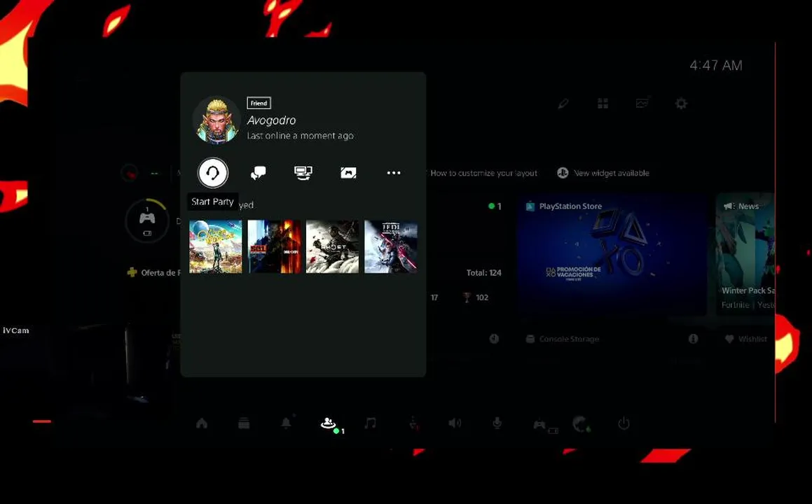Click the info icon beside Console Storage
Viewport: 812px width, 504px height.
point(694,339)
